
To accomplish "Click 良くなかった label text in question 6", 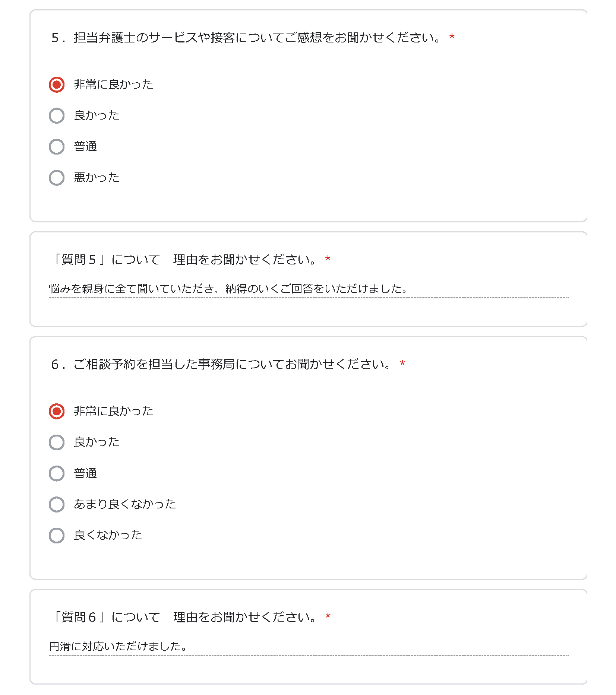I will 108,535.
